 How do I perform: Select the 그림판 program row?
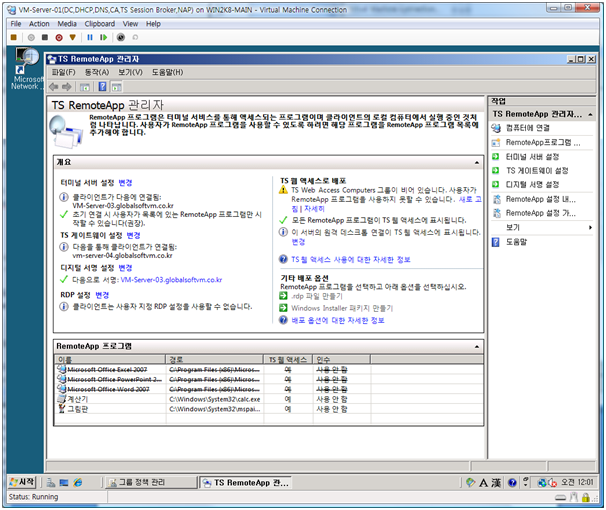269,409
